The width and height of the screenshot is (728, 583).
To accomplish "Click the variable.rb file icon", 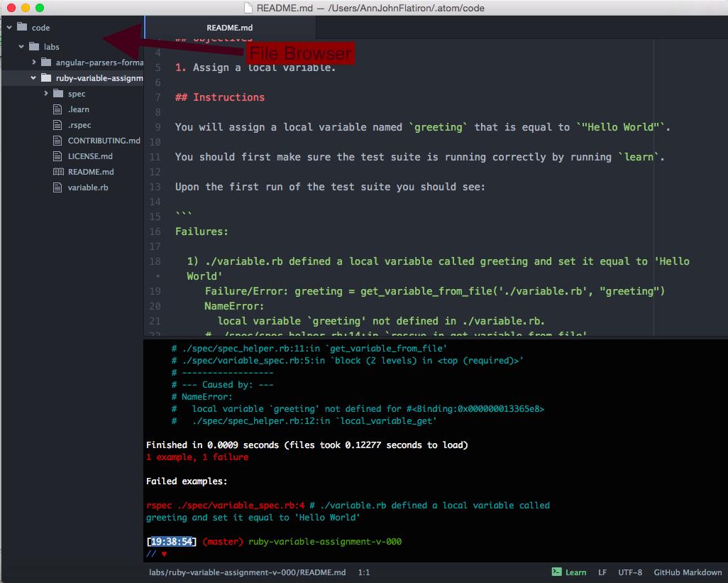I will (57, 187).
